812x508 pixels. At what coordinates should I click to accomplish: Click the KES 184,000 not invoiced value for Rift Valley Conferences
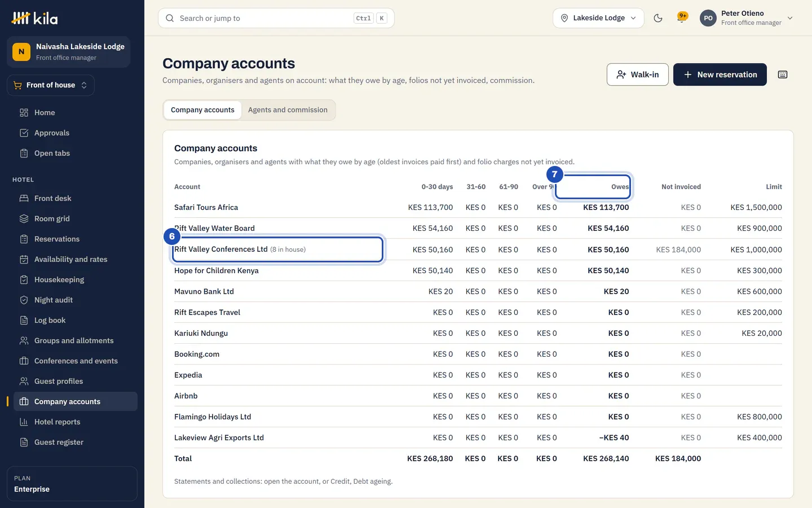(x=678, y=249)
